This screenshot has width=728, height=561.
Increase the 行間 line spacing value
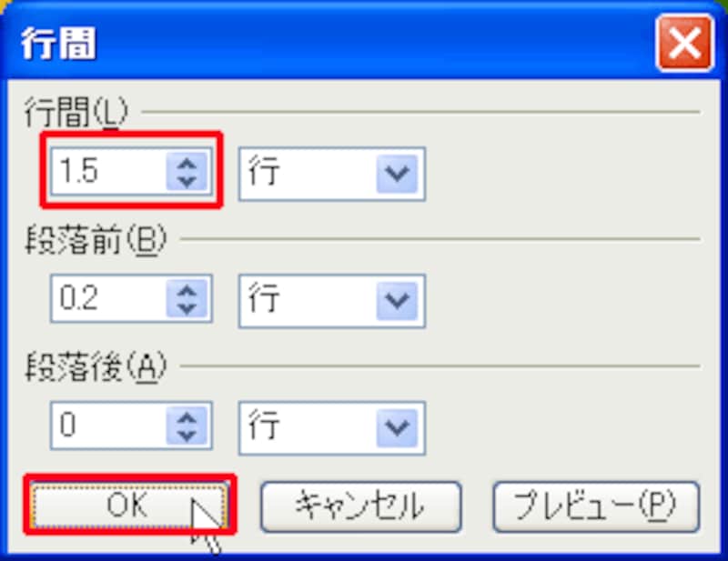pyautogui.click(x=187, y=164)
